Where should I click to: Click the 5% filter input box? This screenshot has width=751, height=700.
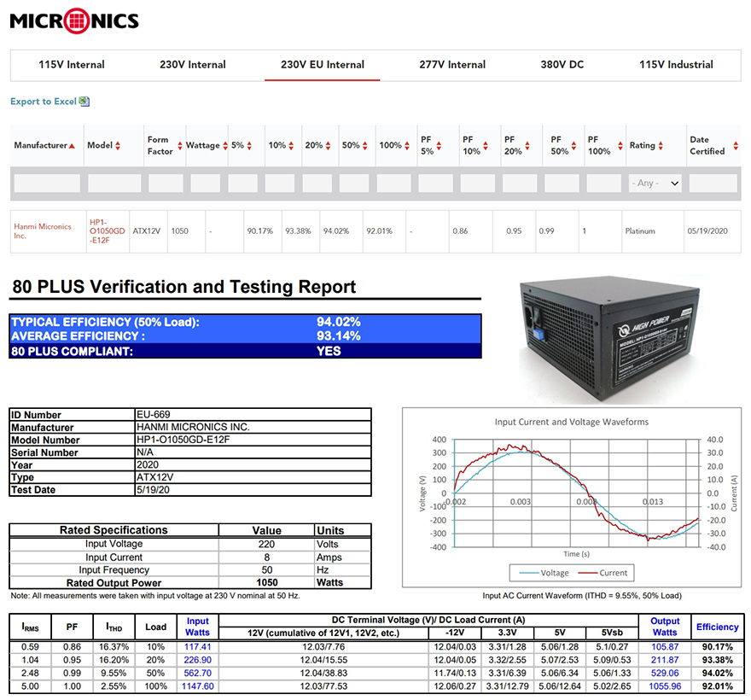[x=243, y=183]
